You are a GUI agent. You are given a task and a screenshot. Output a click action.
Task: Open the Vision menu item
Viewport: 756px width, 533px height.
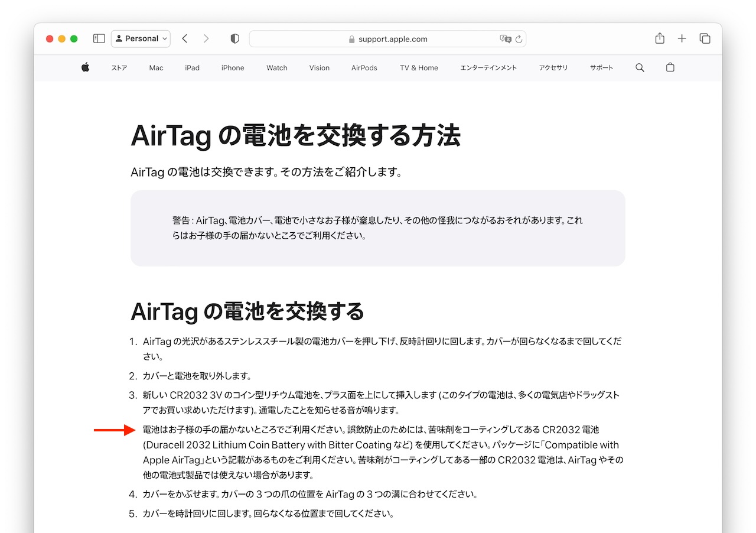click(x=320, y=68)
